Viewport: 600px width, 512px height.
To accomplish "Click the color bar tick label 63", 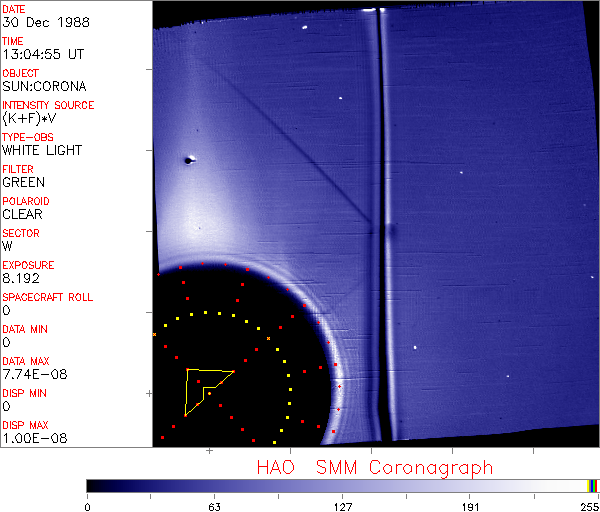I will point(215,507).
